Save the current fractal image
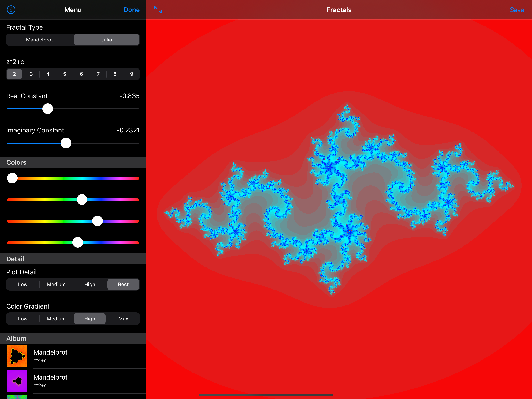The image size is (532, 399). pos(517,10)
